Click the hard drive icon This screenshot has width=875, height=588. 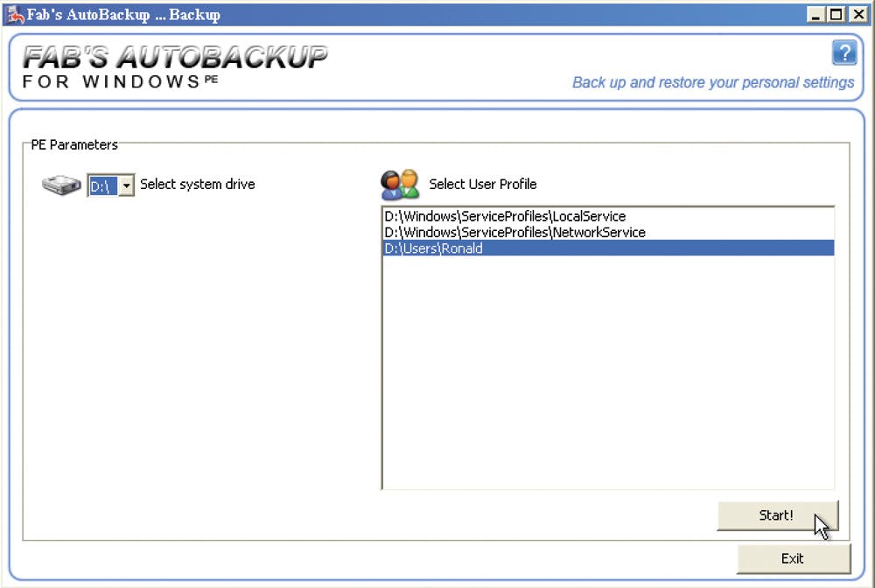[x=61, y=185]
